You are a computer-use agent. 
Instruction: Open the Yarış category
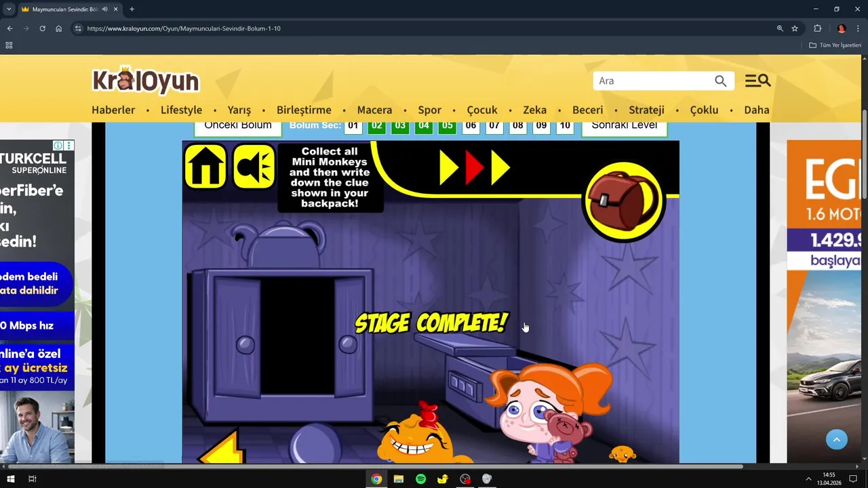tap(239, 110)
